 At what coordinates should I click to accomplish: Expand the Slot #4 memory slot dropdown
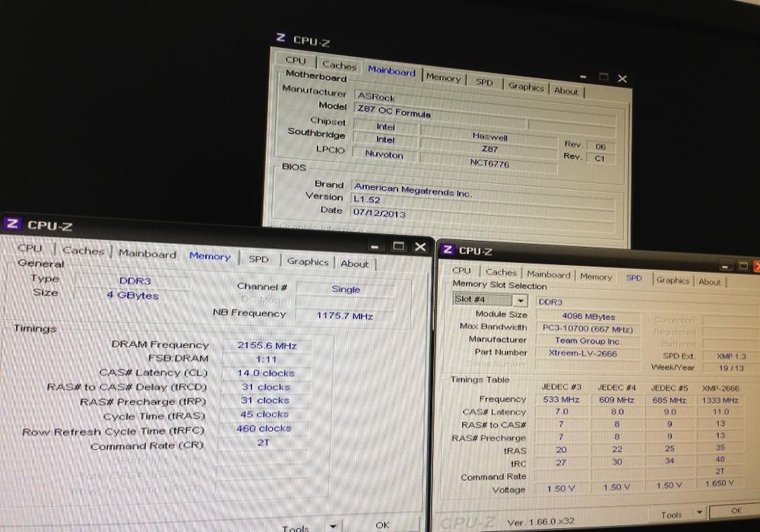pyautogui.click(x=520, y=300)
